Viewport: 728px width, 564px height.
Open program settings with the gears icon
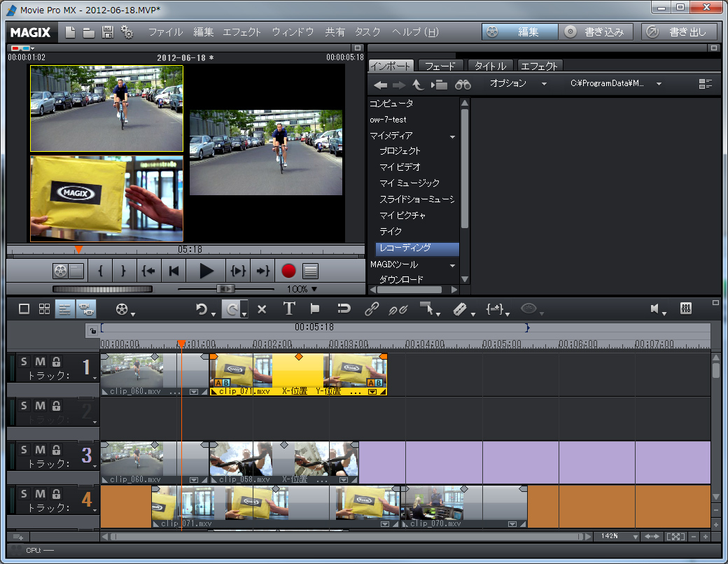coord(127,32)
